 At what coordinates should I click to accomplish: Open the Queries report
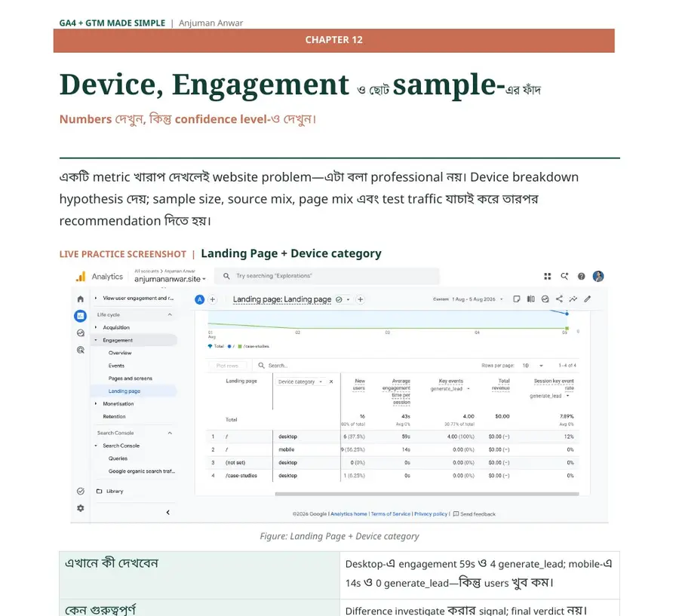pos(118,458)
